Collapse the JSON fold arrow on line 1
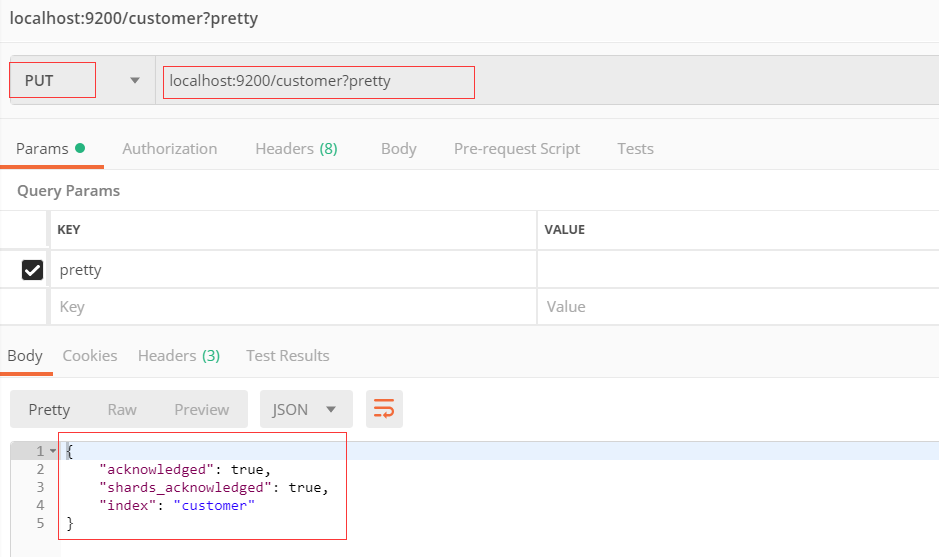 click(x=53, y=451)
